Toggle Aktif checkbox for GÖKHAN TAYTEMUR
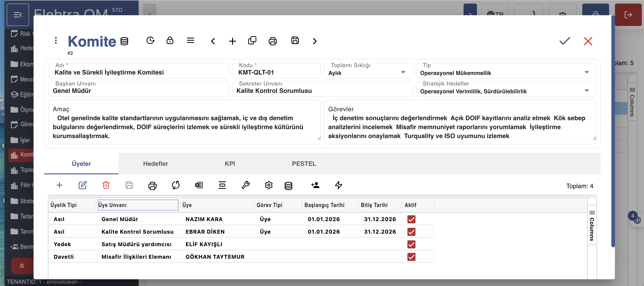 click(x=411, y=257)
